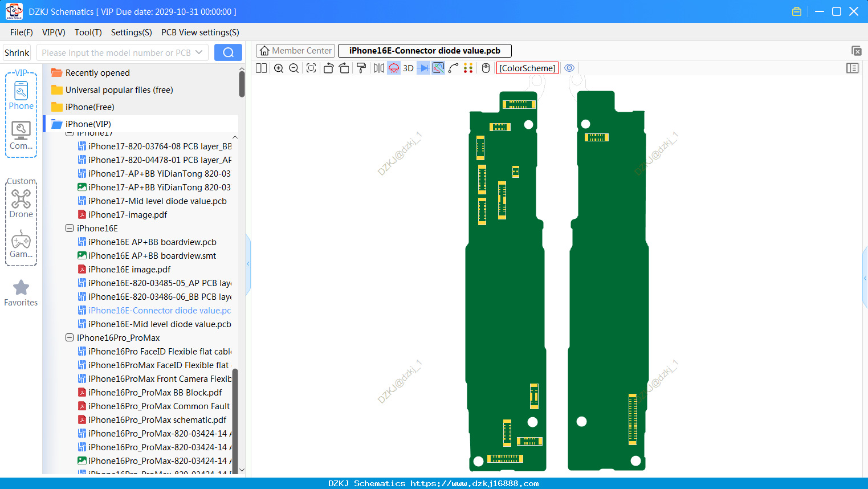Click the mouse settings icon
Screen dimensions: 868x489
tap(486, 68)
